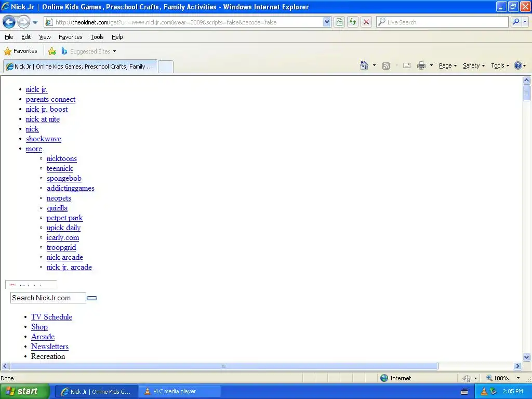The width and height of the screenshot is (532, 399).
Task: Open the nick jr. boost link
Action: click(46, 109)
